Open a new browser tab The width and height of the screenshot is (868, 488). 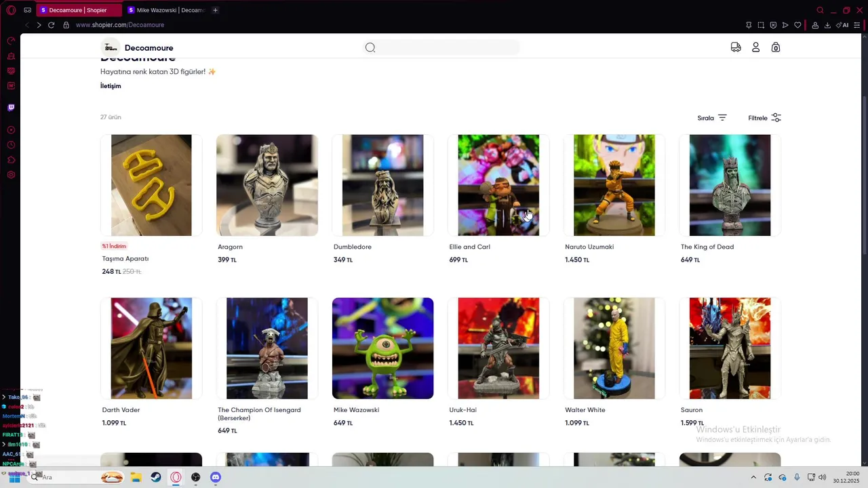coord(215,10)
